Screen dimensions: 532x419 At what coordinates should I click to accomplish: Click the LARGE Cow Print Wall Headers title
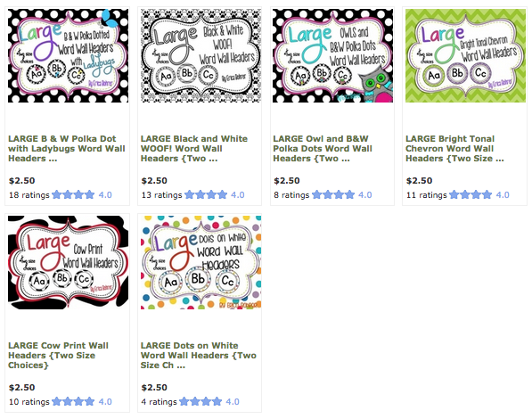point(58,356)
